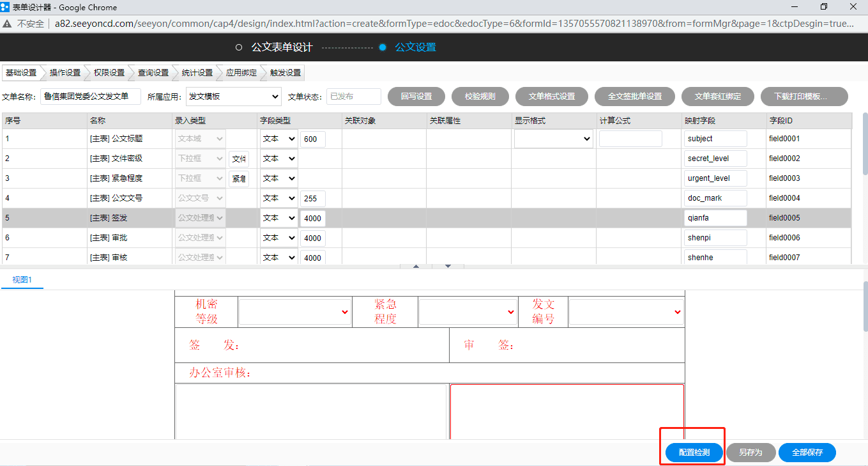Open field type dropdown for 文件密级 row

click(x=278, y=159)
